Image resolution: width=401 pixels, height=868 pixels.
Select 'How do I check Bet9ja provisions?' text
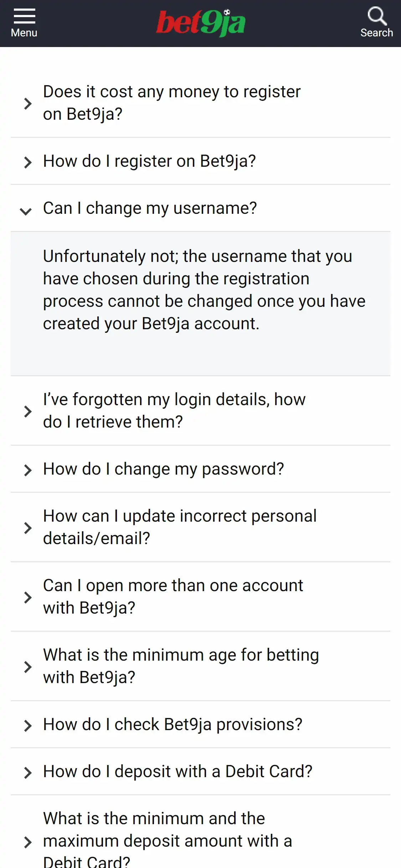pos(173,724)
